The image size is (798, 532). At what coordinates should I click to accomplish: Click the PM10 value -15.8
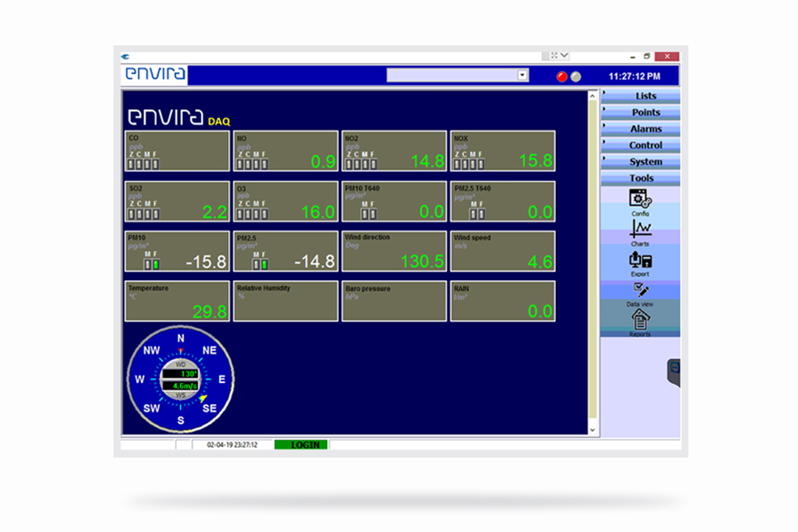coord(206,262)
